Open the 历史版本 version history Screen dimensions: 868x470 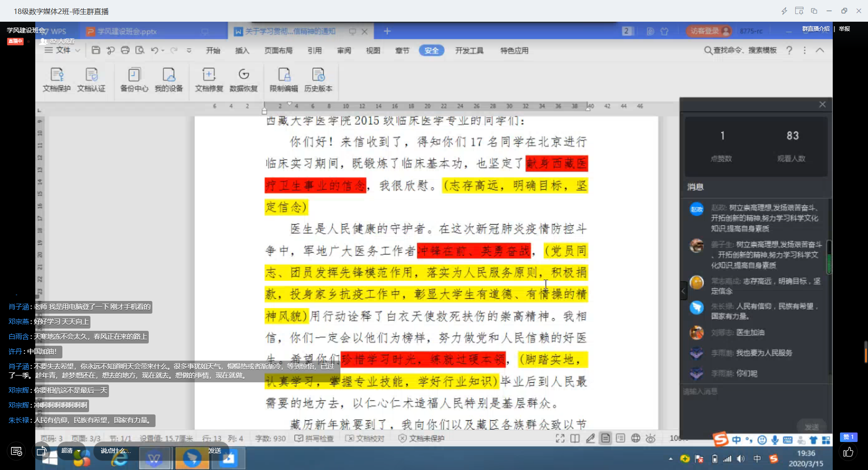point(318,80)
